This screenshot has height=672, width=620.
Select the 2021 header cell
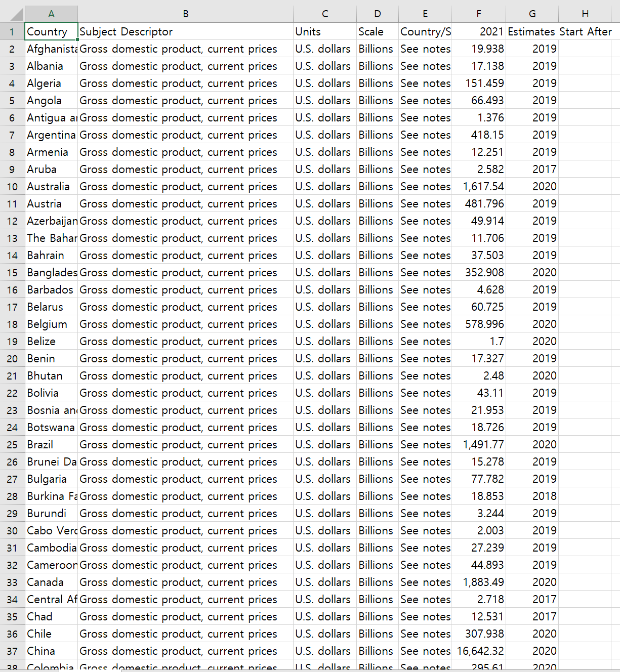478,31
